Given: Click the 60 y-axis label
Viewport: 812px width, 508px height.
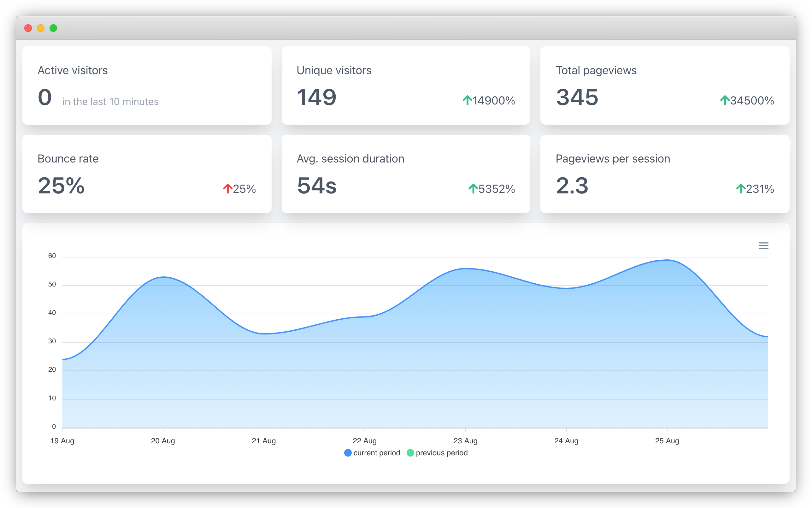Looking at the screenshot, I should [52, 256].
